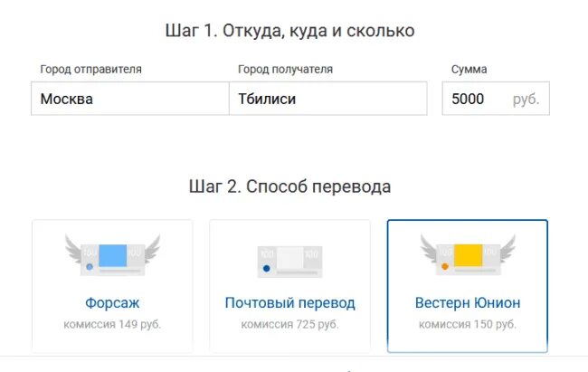Open the sender city field with Москва

[130, 99]
